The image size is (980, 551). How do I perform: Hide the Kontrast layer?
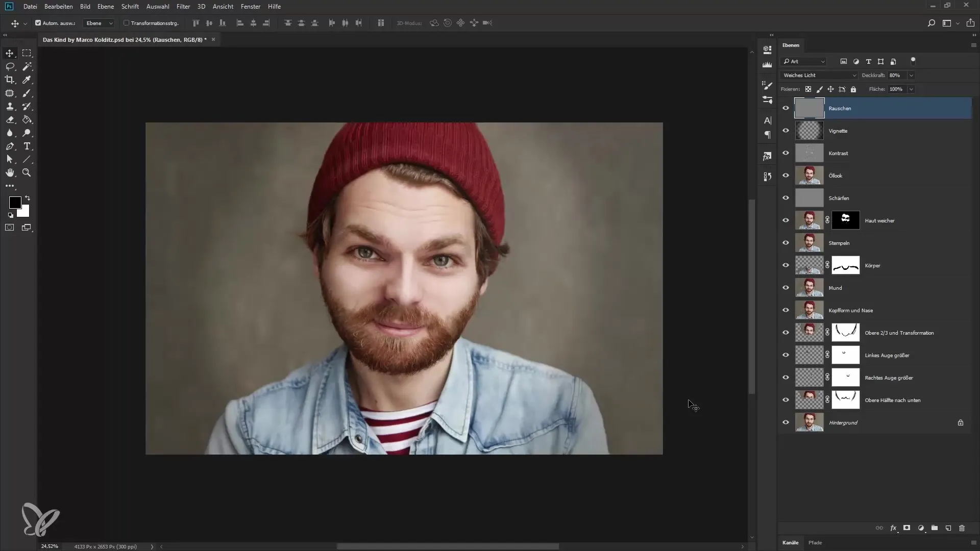786,153
